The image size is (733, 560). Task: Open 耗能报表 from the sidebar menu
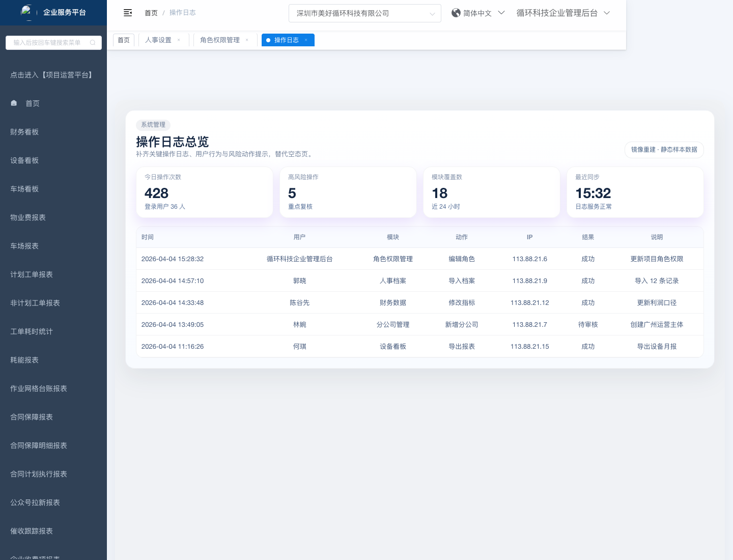[x=24, y=360]
